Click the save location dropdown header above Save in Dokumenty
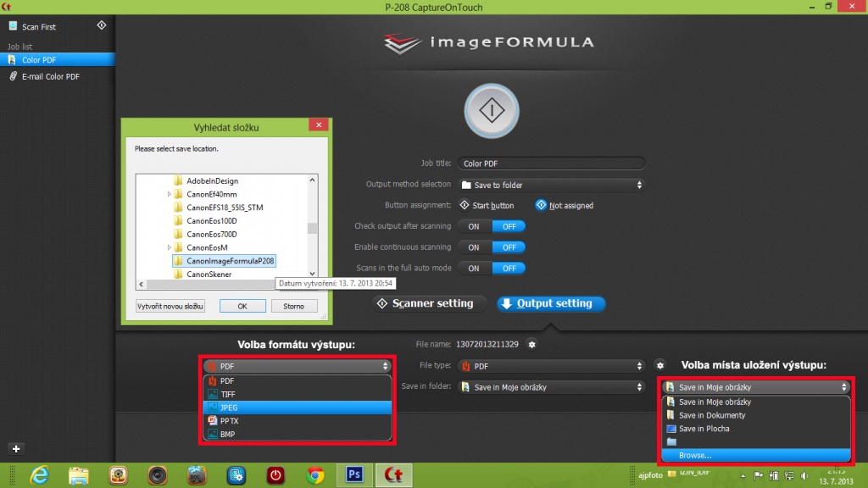Image resolution: width=868 pixels, height=488 pixels. pyautogui.click(x=756, y=387)
